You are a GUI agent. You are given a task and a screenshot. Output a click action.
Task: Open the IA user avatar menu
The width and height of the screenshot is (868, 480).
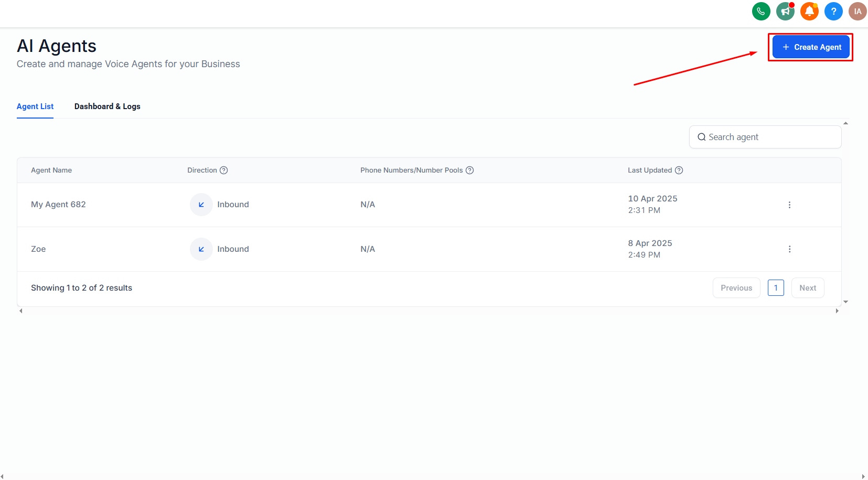858,11
